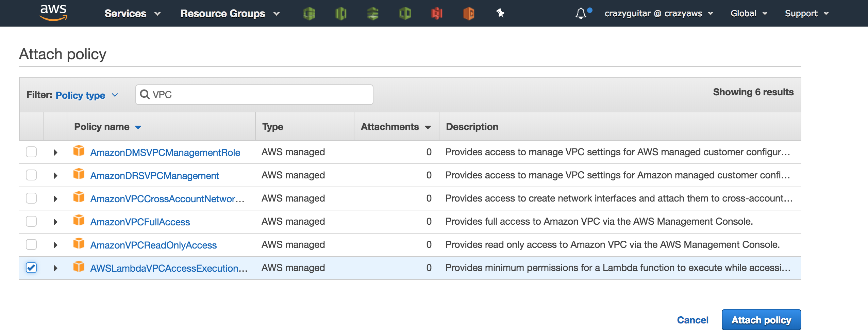
Task: Click the Attach policy button
Action: (x=761, y=319)
